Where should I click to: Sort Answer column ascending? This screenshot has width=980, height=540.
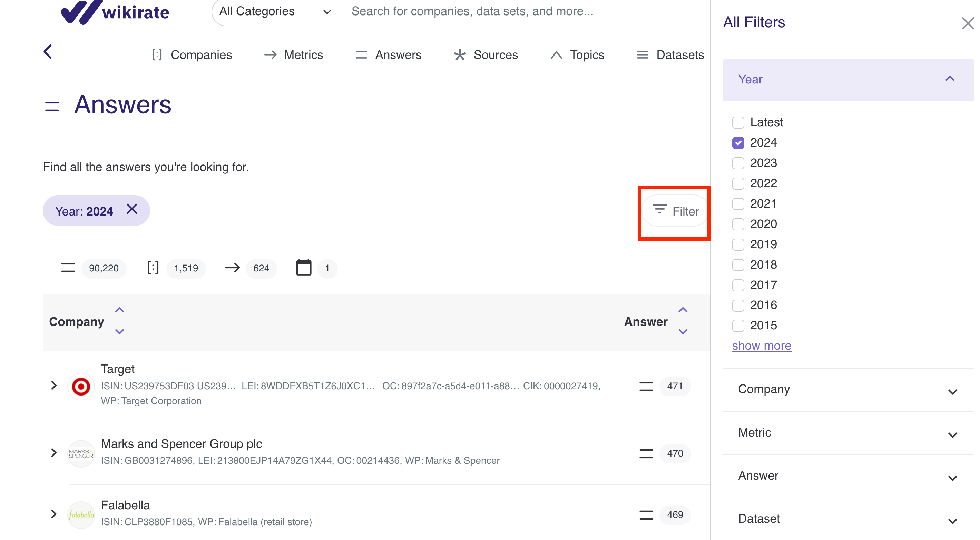683,310
